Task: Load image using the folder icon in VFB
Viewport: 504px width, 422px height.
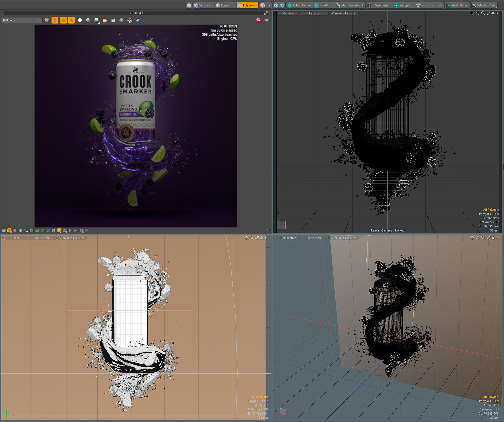Action: coord(105,20)
